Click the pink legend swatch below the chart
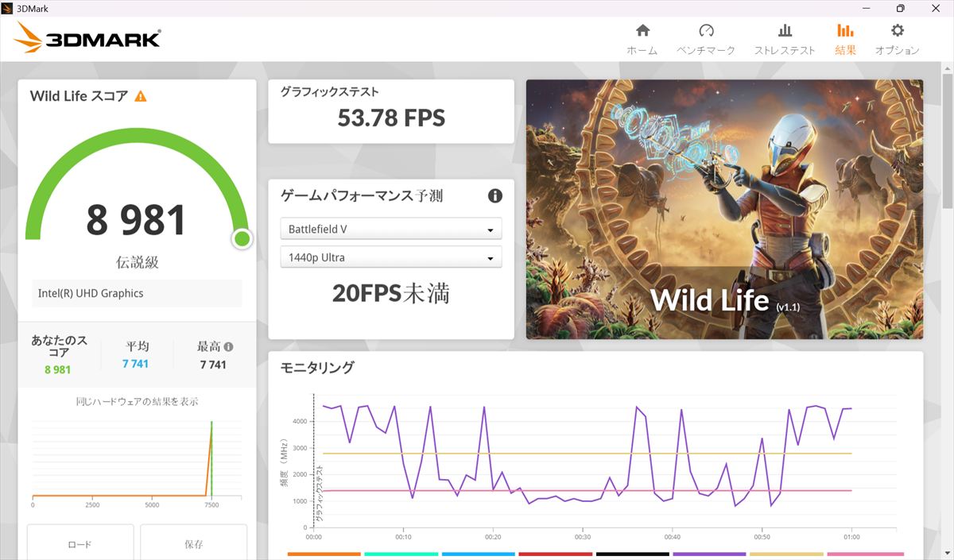Image resolution: width=954 pixels, height=560 pixels. tap(865, 554)
